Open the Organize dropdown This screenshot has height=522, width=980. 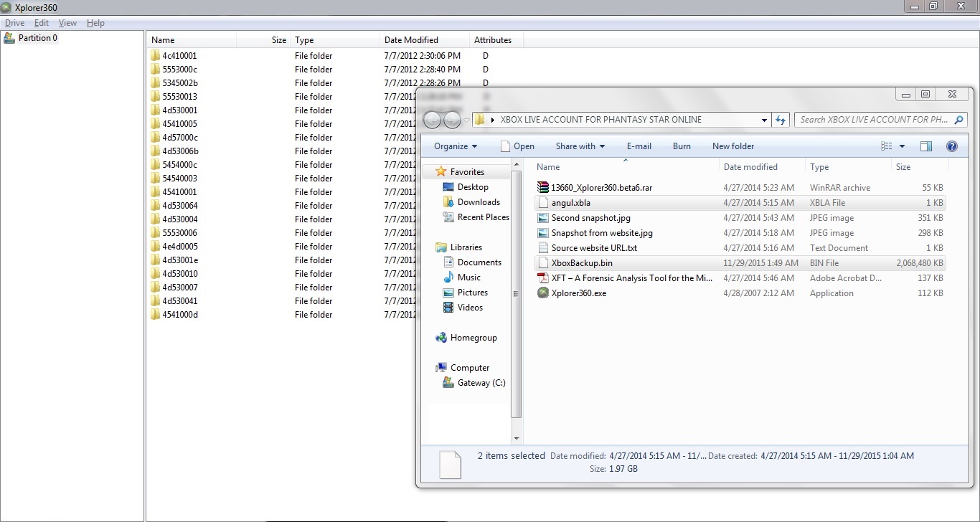coord(456,146)
